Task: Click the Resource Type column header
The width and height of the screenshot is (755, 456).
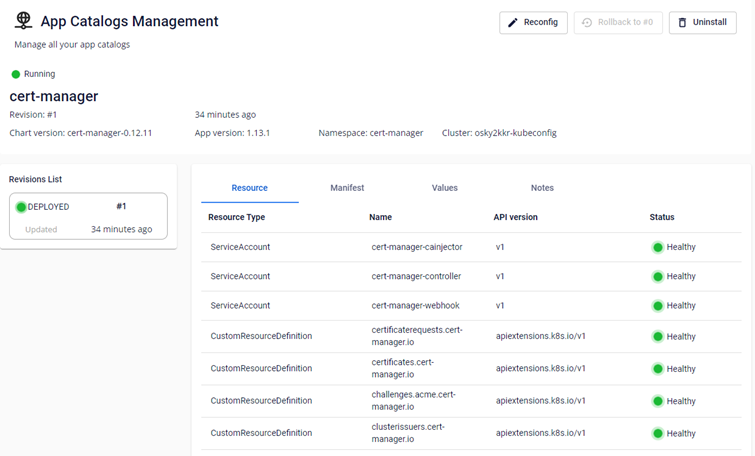Action: 236,217
